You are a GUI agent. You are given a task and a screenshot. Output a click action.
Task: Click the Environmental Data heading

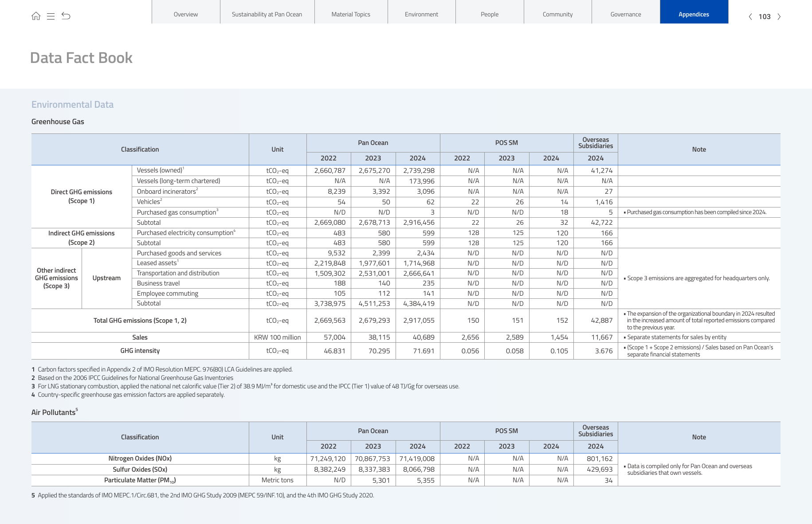[x=72, y=105]
